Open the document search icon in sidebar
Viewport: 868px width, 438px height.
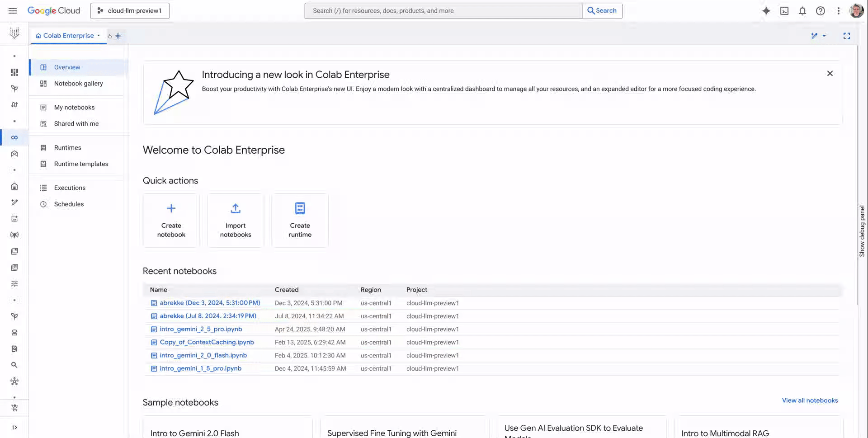[x=14, y=349]
